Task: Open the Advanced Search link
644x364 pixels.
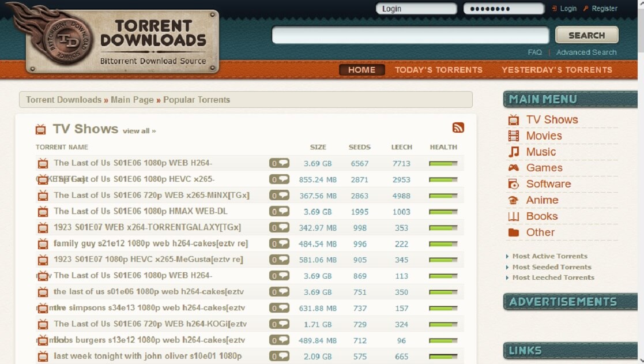Action: click(586, 52)
